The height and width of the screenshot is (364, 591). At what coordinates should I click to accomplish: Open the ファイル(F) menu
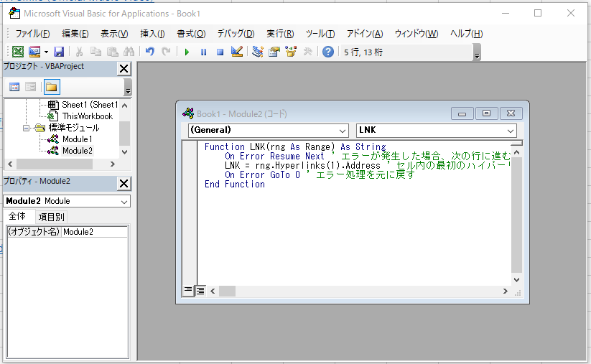click(32, 34)
